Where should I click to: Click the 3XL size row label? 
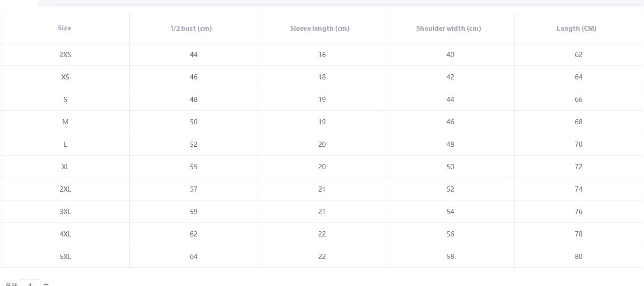(x=65, y=212)
